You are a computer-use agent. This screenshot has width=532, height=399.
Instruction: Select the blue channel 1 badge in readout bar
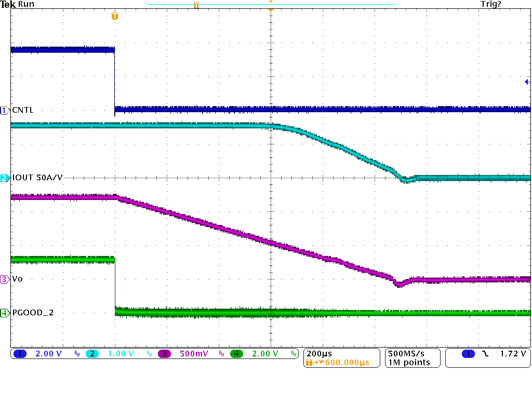(x=20, y=354)
